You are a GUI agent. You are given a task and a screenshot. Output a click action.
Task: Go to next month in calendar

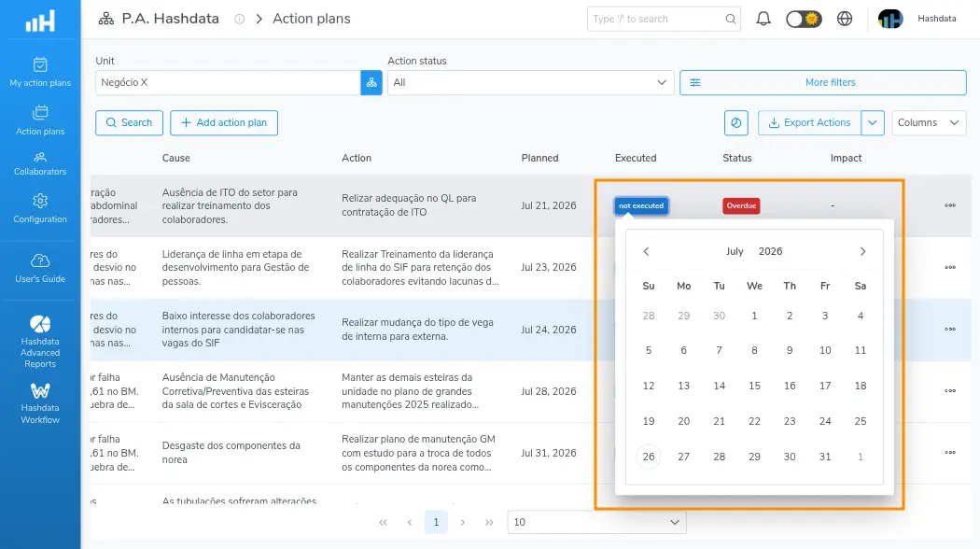coord(862,251)
